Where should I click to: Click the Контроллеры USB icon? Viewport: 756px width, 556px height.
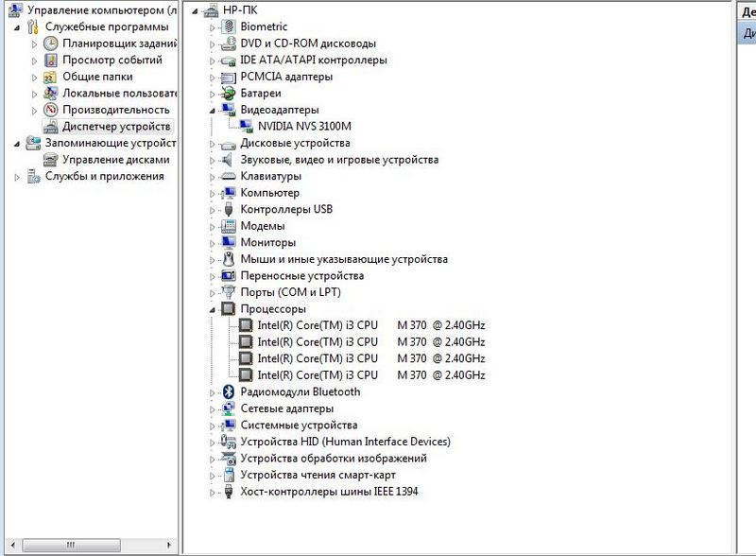(228, 210)
